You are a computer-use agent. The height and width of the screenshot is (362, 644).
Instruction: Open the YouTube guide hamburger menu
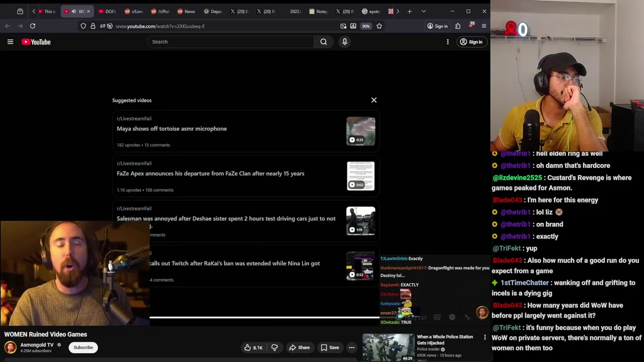tap(10, 42)
